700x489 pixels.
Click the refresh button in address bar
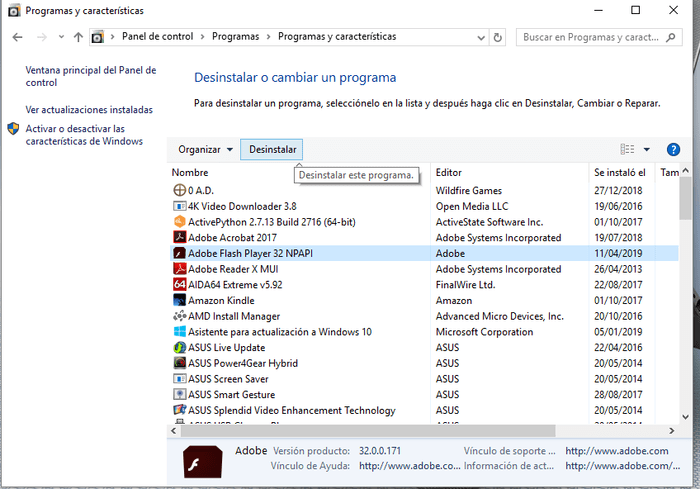[497, 38]
